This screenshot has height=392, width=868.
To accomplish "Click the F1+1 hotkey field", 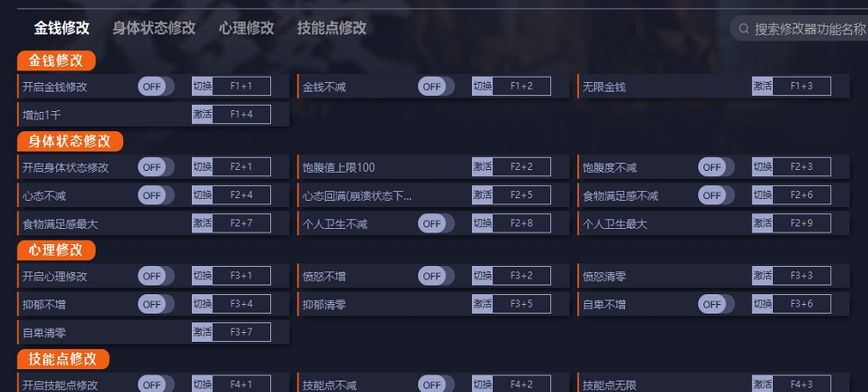I will coord(241,86).
